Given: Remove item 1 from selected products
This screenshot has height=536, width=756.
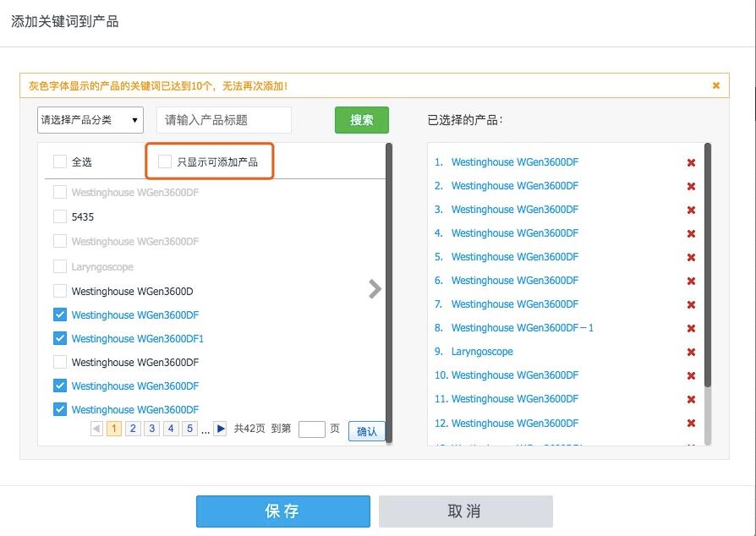Looking at the screenshot, I should 691,163.
